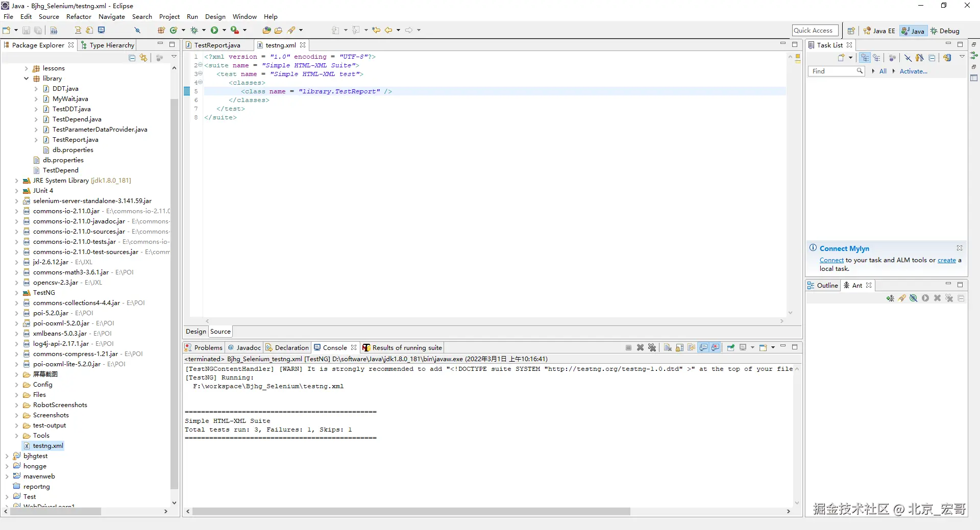Expand the lessons package node

(x=27, y=68)
